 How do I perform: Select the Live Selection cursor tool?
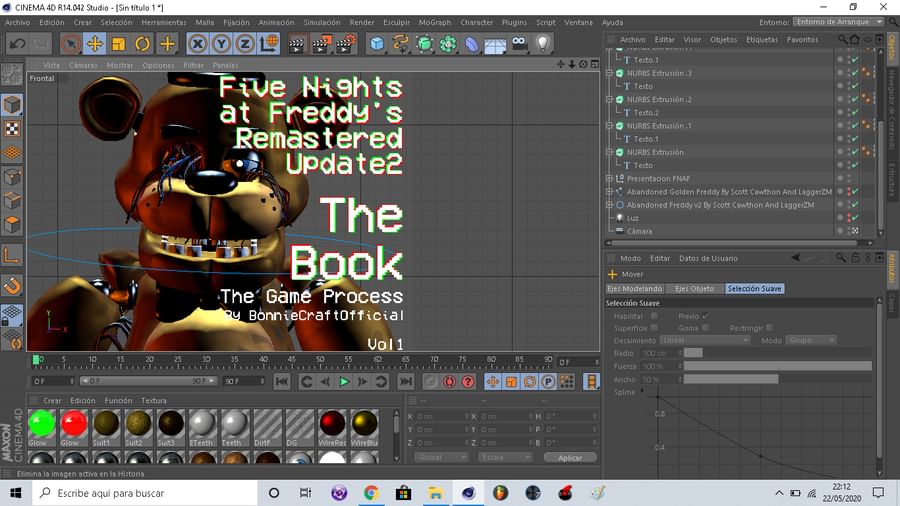pos(71,44)
